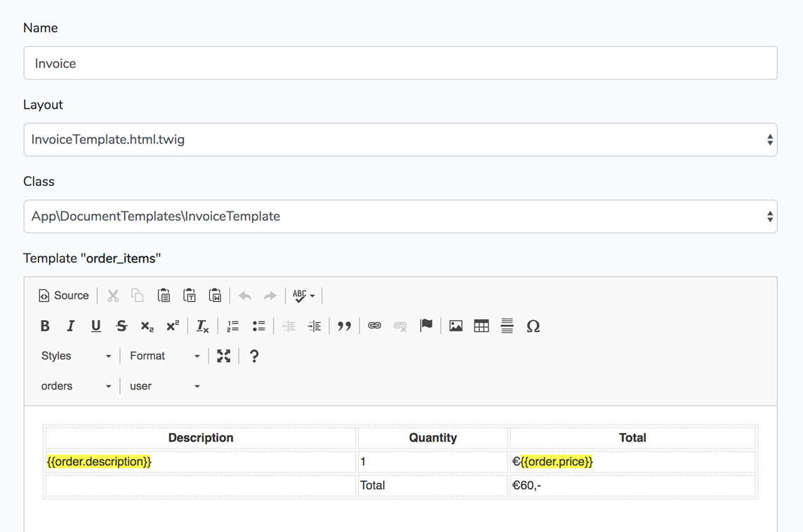Click the Total column header cell
The width and height of the screenshot is (803, 532).
tap(632, 438)
